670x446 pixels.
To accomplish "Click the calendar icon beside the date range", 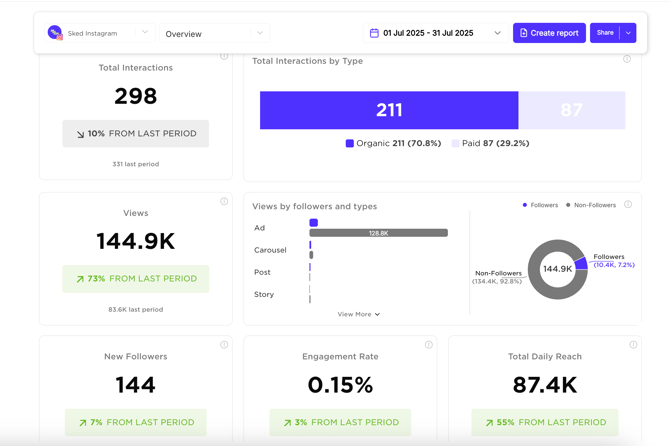I will pos(374,33).
